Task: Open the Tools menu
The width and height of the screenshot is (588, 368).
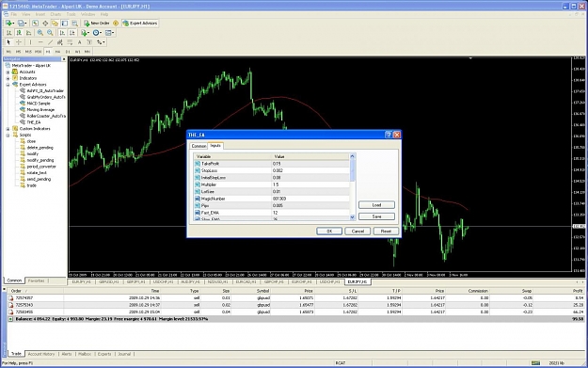Action: [x=72, y=14]
